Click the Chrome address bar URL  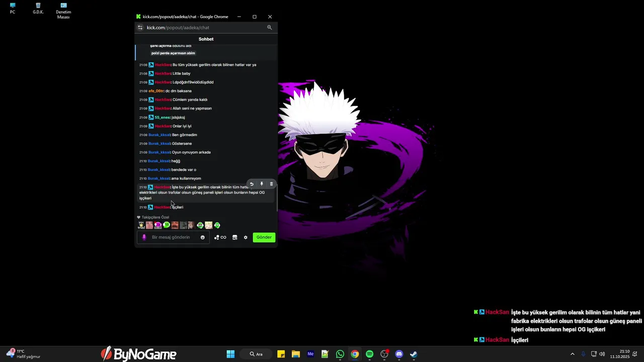click(178, 28)
